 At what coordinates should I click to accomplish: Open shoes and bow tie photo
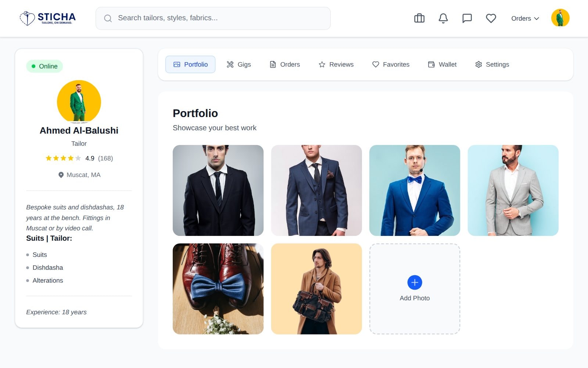point(218,289)
